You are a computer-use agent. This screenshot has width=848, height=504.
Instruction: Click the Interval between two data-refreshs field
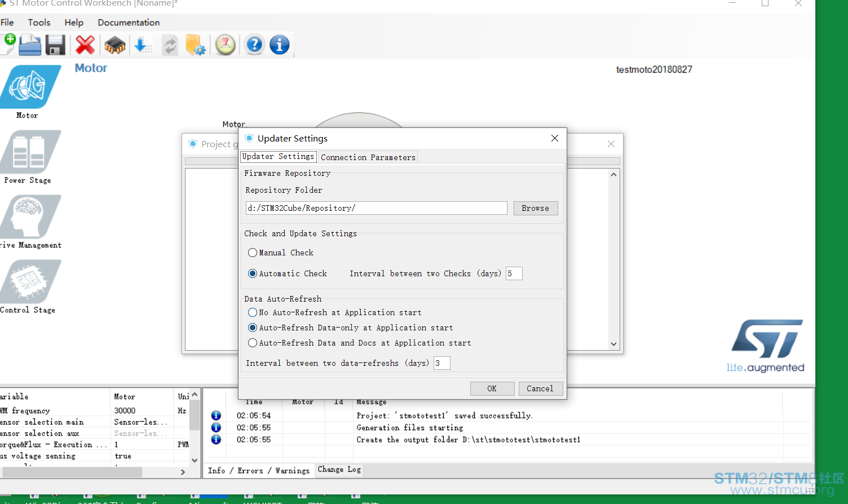(442, 363)
